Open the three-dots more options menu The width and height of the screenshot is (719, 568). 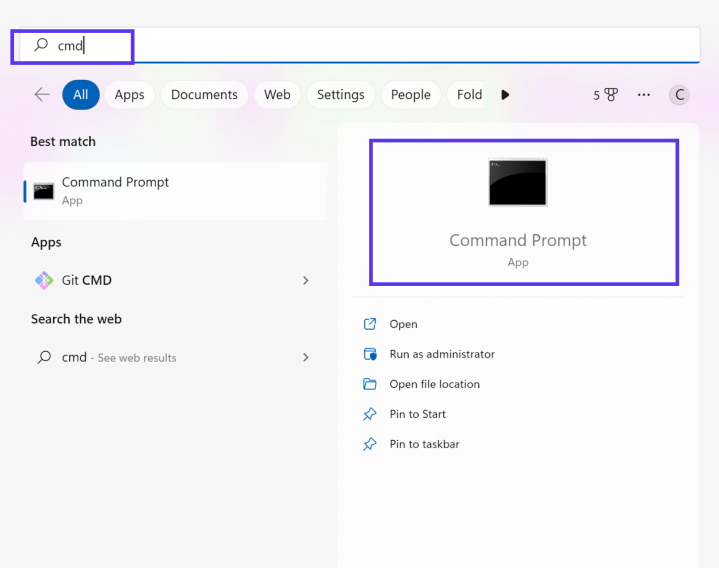[644, 95]
